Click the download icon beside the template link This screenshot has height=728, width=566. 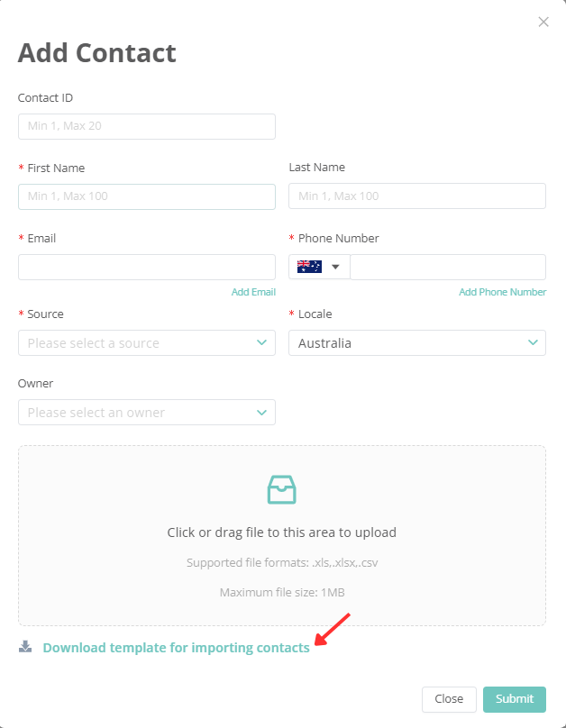tap(23, 646)
